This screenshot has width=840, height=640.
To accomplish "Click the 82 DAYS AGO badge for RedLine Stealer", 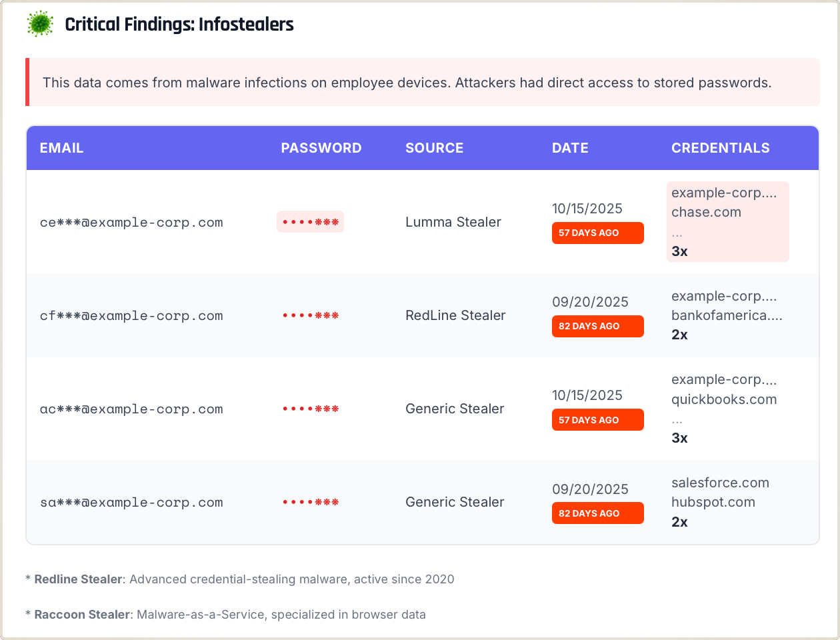I will 597,326.
